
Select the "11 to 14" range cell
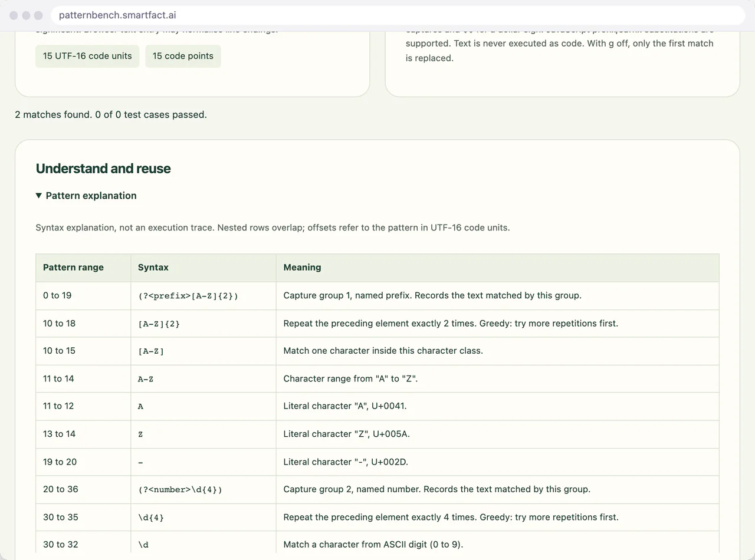point(83,378)
